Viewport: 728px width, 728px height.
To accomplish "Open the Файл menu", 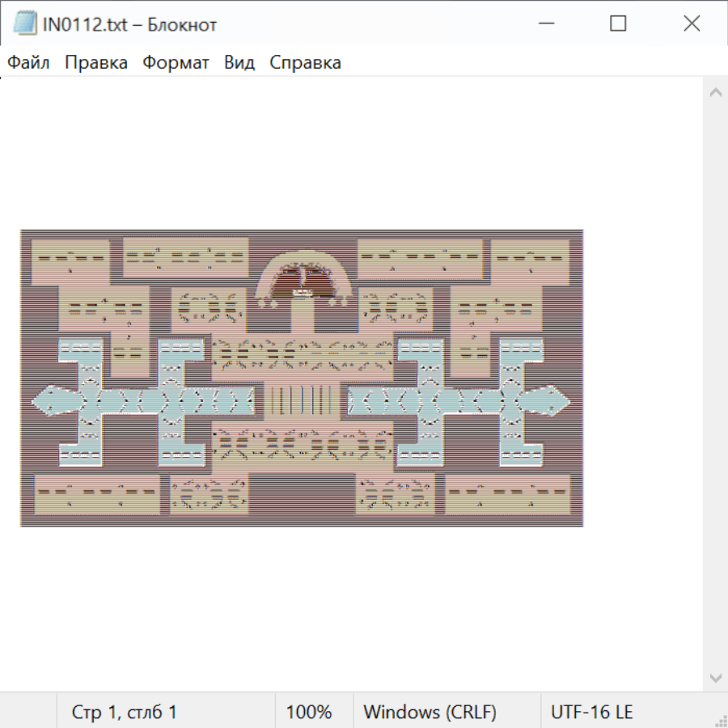I will point(28,63).
